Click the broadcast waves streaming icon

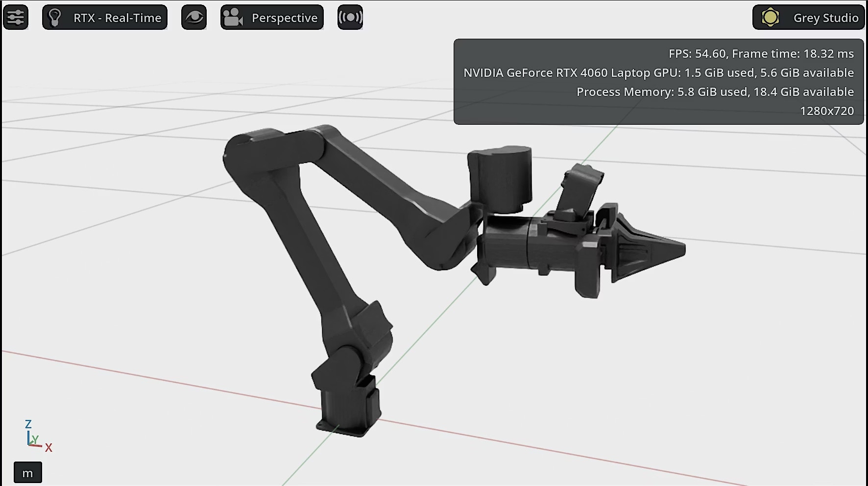(350, 18)
